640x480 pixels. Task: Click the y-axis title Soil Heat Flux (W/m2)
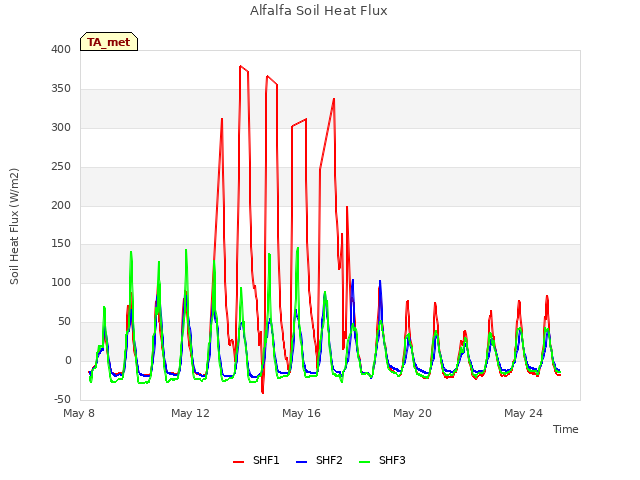(14, 226)
